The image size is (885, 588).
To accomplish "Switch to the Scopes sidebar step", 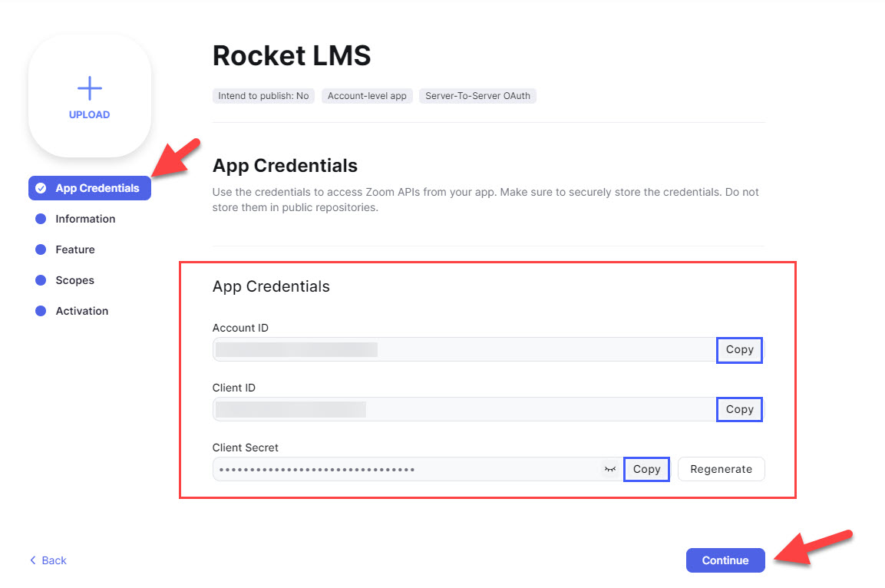I will [75, 280].
